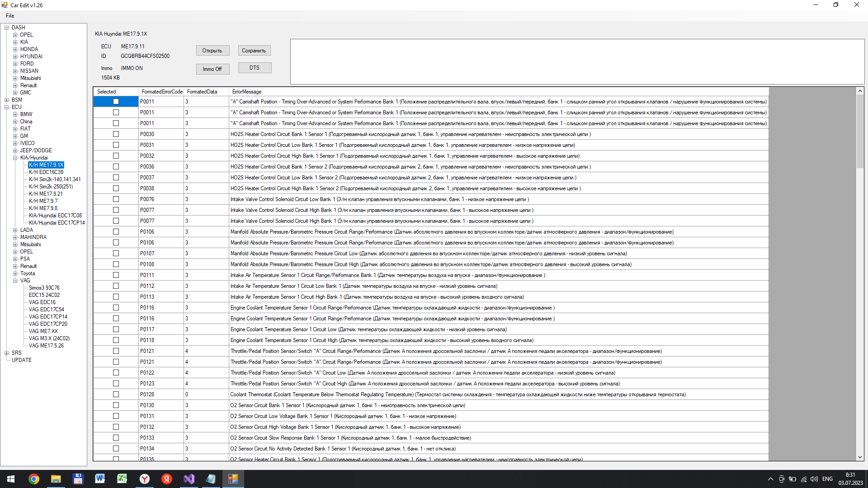Select VAG EDC16 in the tree
This screenshot has height=488, width=868.
tap(42, 302)
